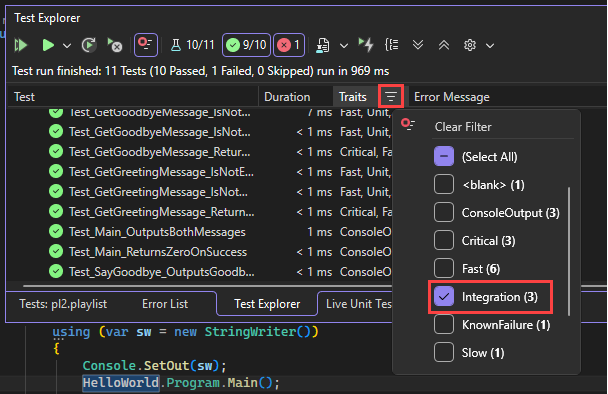This screenshot has width=608, height=394.
Task: Open the settings gear icon
Action: tap(470, 45)
